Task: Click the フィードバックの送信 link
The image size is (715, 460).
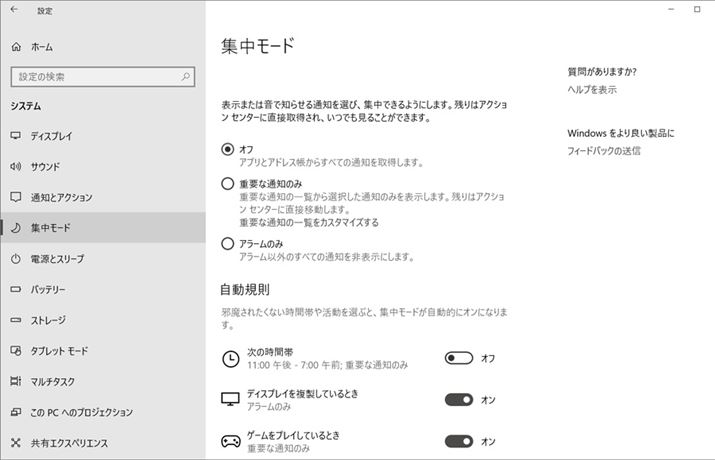Action: tap(604, 151)
